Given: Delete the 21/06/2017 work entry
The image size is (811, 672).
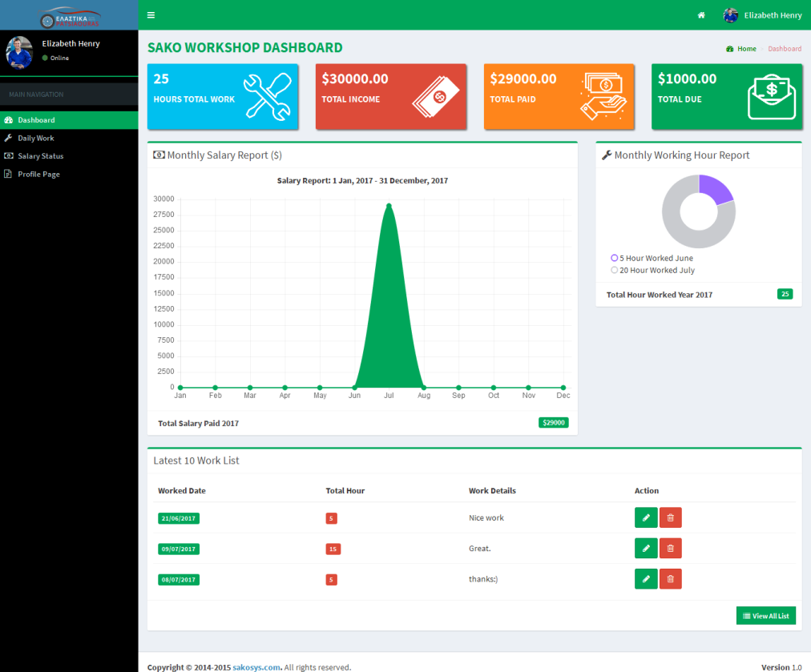Looking at the screenshot, I should [x=671, y=518].
